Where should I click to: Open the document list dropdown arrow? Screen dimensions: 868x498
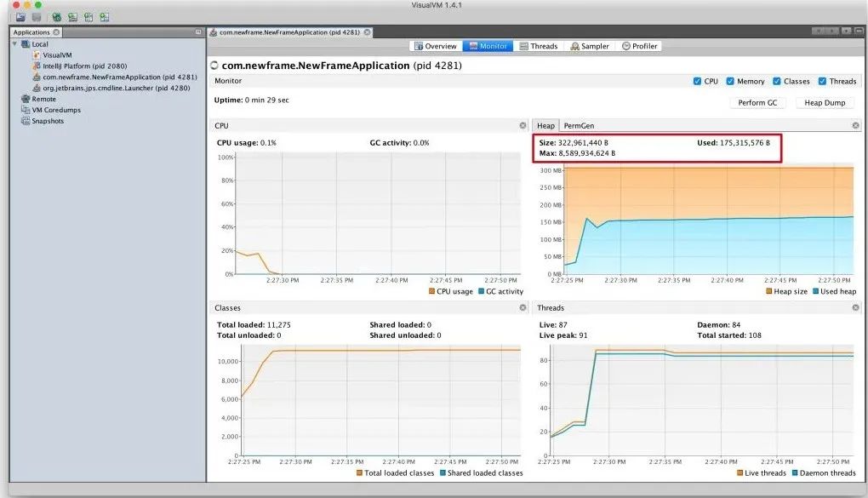tap(846, 31)
